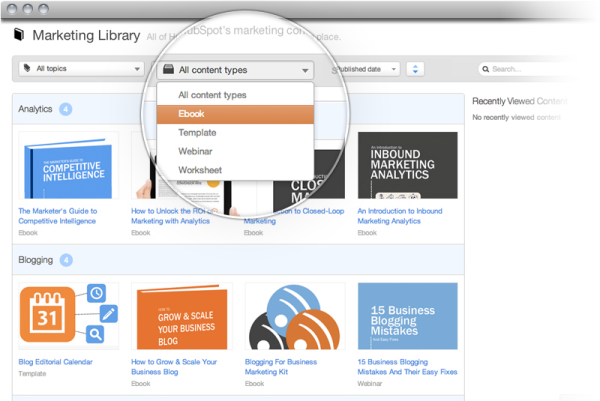Image resolution: width=600 pixels, height=401 pixels.
Task: Expand the All content types dropdown
Action: point(236,70)
